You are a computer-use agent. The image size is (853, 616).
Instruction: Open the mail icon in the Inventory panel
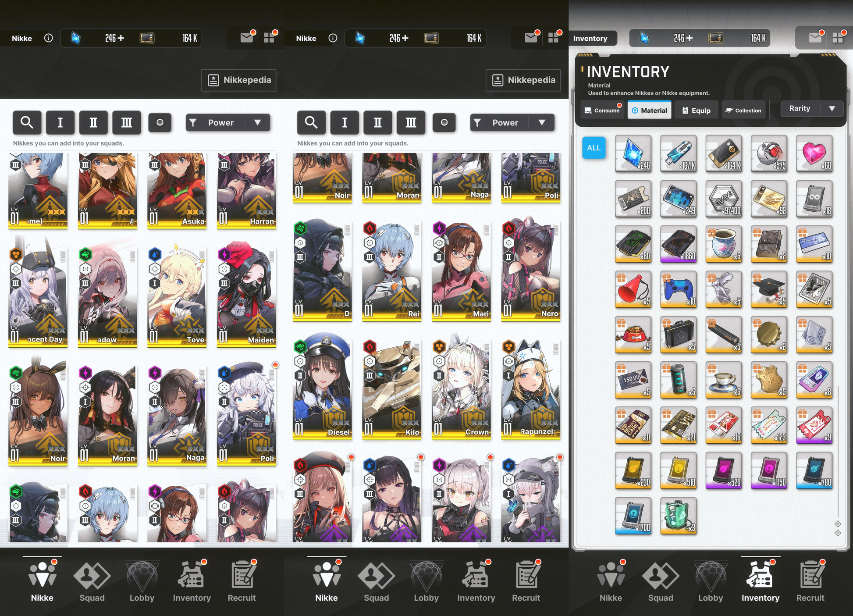(x=815, y=38)
